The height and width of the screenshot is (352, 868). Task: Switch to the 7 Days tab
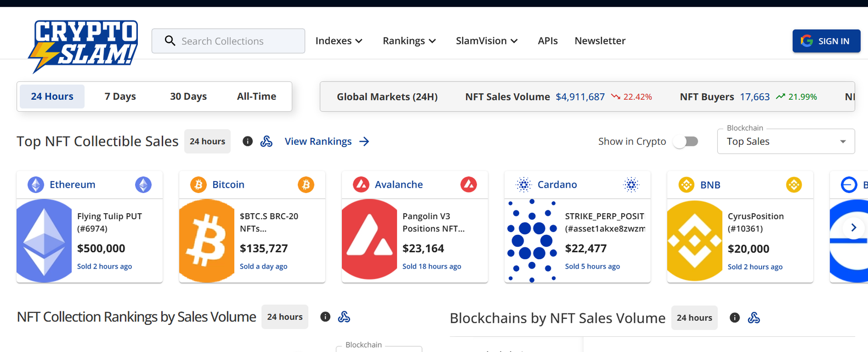click(x=120, y=97)
